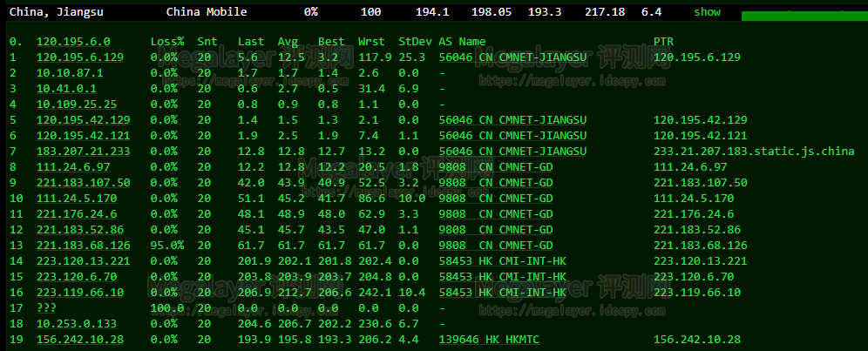Screen dimensions: 868x351
Task: Open AS link CMNET-GD on hop 10
Action: 496,199
